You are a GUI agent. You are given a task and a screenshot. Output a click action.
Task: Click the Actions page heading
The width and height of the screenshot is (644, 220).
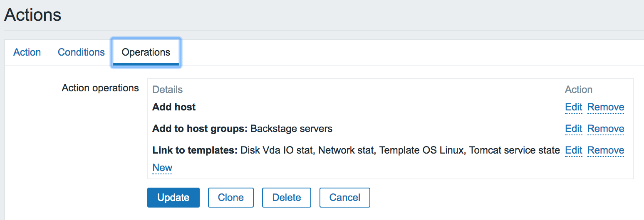point(33,15)
